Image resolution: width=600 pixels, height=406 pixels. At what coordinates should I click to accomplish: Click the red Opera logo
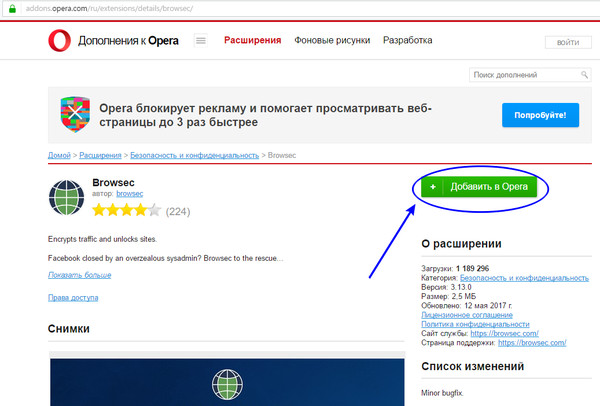pos(60,40)
